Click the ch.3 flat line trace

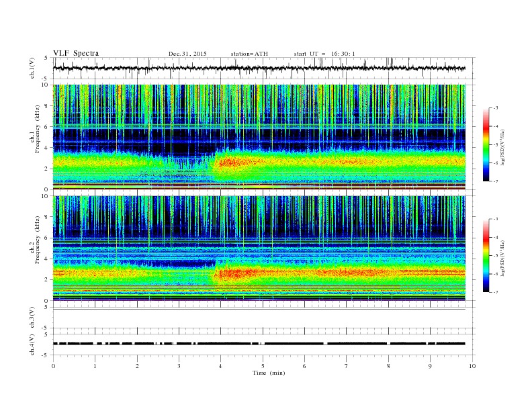pos(259,310)
